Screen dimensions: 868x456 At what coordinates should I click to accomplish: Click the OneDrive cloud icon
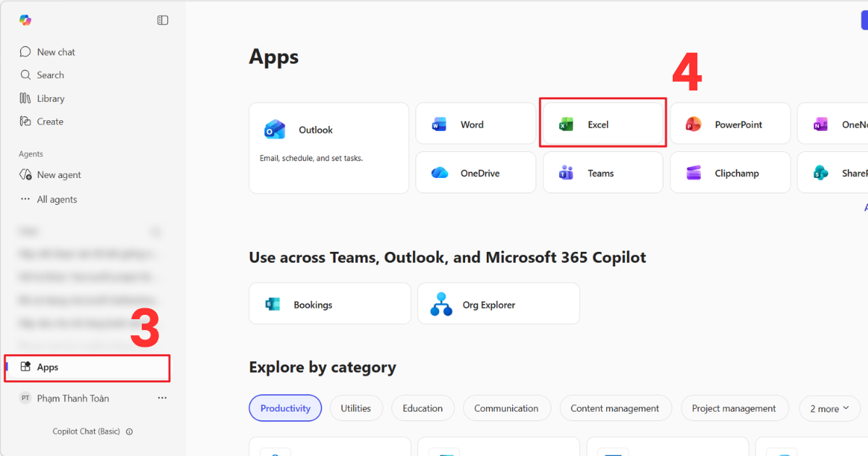coord(439,173)
